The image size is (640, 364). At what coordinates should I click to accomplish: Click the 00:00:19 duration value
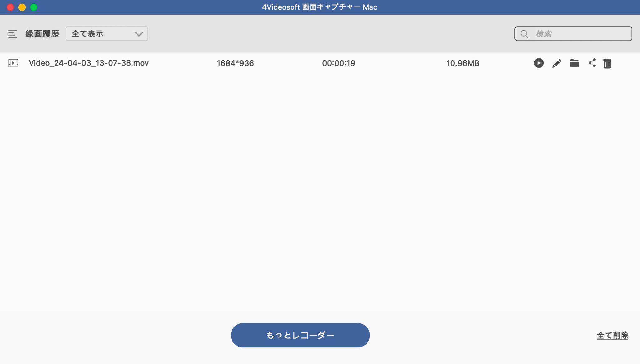338,63
